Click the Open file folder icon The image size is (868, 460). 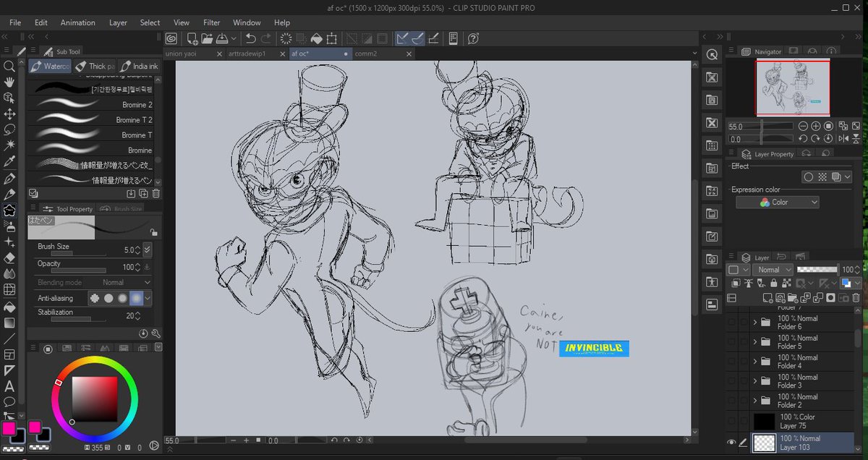tap(207, 38)
